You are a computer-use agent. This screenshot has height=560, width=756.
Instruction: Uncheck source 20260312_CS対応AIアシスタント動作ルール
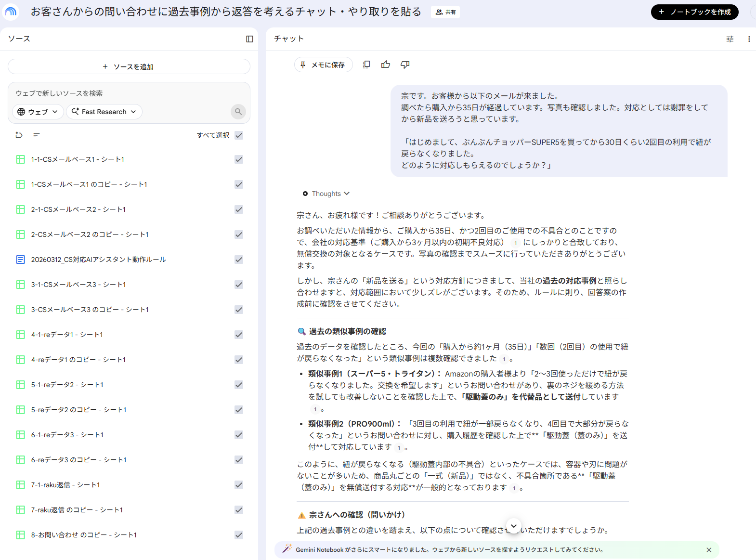coord(239,260)
